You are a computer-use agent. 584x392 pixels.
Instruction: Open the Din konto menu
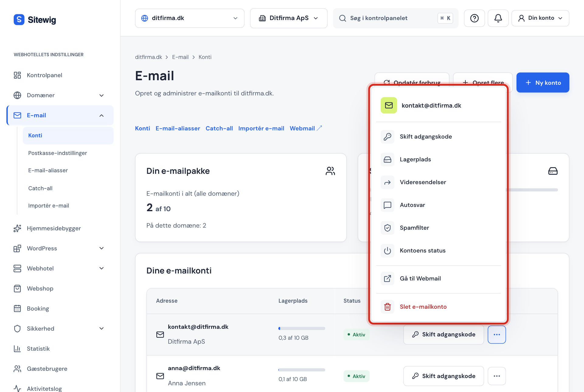540,18
